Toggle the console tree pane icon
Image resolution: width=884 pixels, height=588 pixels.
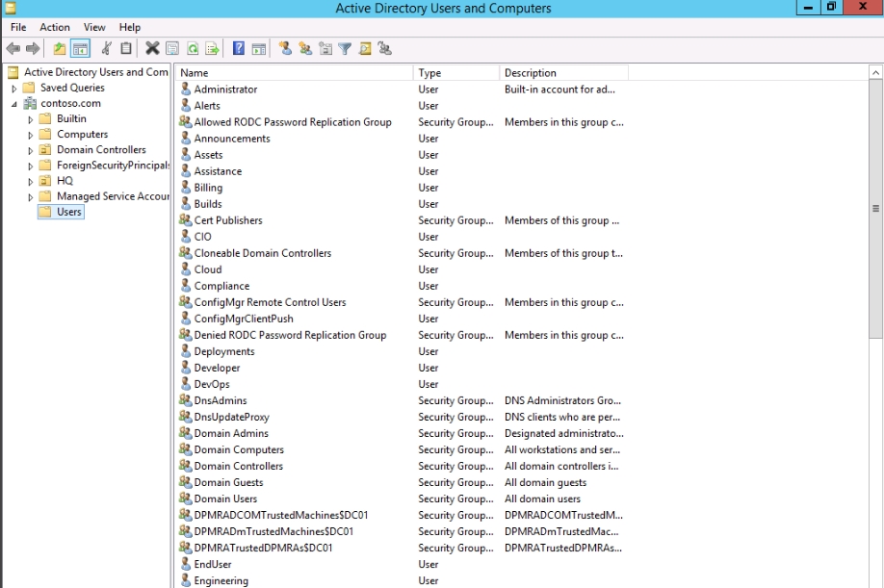coord(80,49)
